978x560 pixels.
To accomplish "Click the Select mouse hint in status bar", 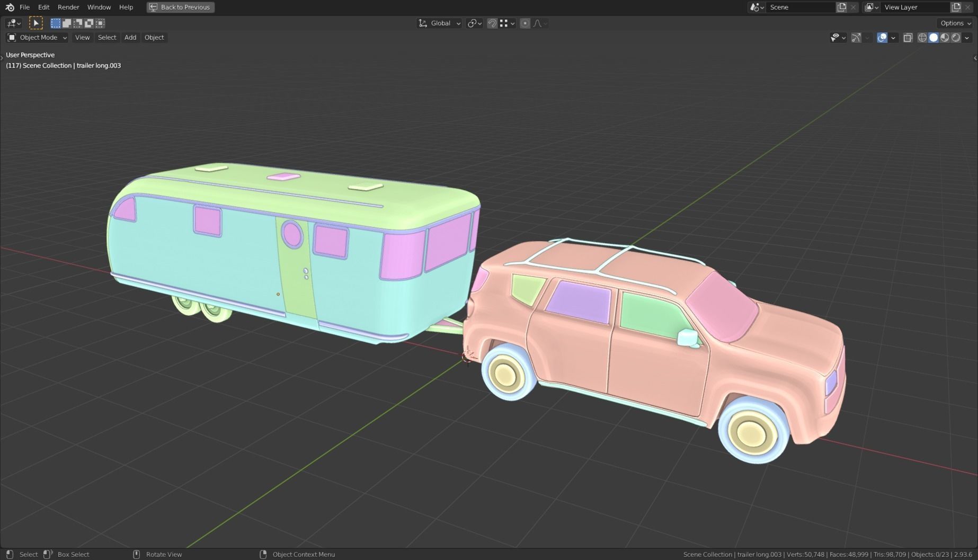I will 22,554.
